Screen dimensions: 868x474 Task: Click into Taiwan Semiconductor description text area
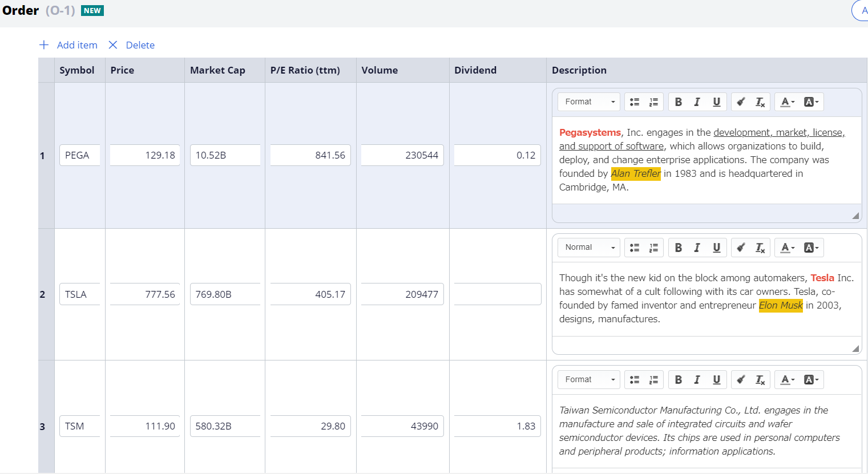[x=706, y=431]
